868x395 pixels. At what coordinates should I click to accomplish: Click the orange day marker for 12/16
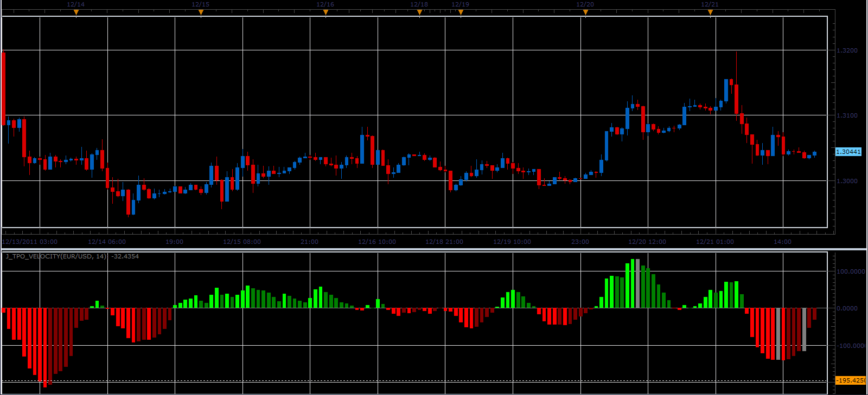325,12
